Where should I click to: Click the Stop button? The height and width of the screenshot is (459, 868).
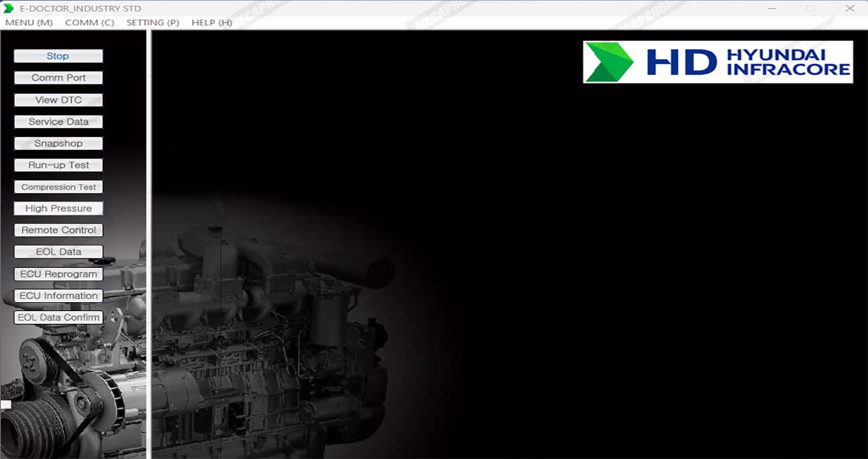pyautogui.click(x=58, y=56)
